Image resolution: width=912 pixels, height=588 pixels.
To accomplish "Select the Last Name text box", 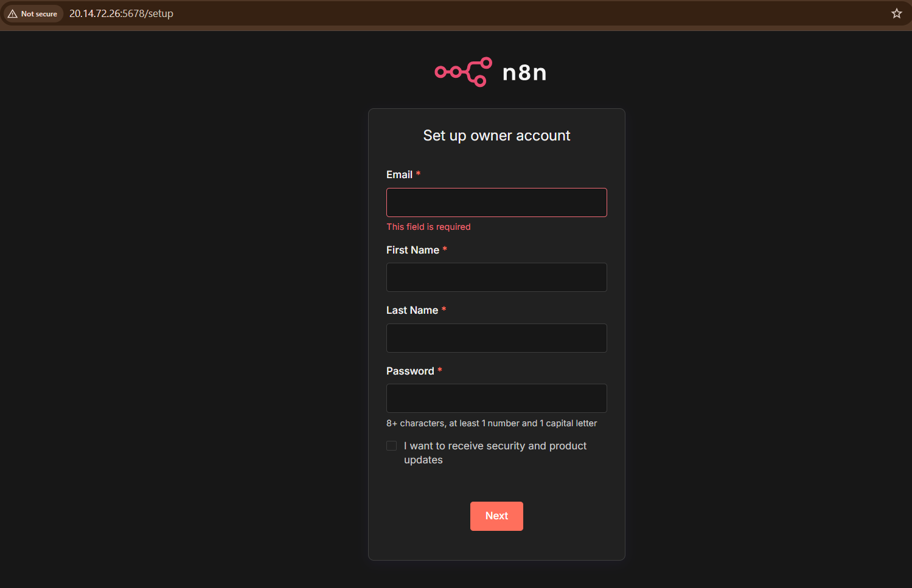I will pos(496,338).
